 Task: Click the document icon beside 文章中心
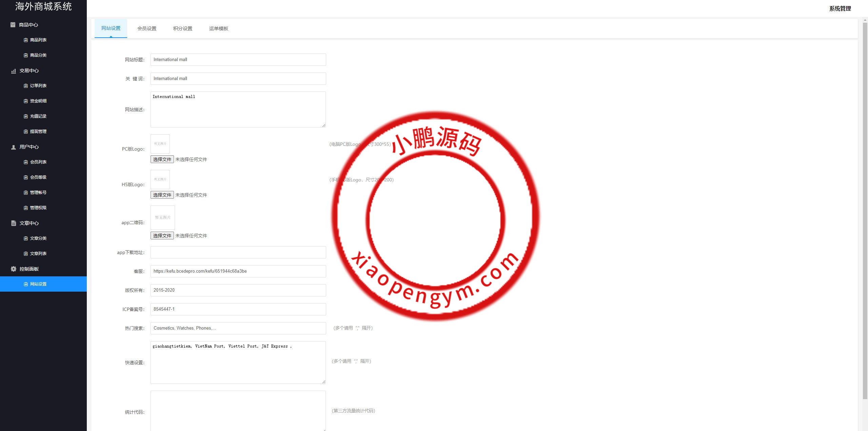tap(14, 223)
